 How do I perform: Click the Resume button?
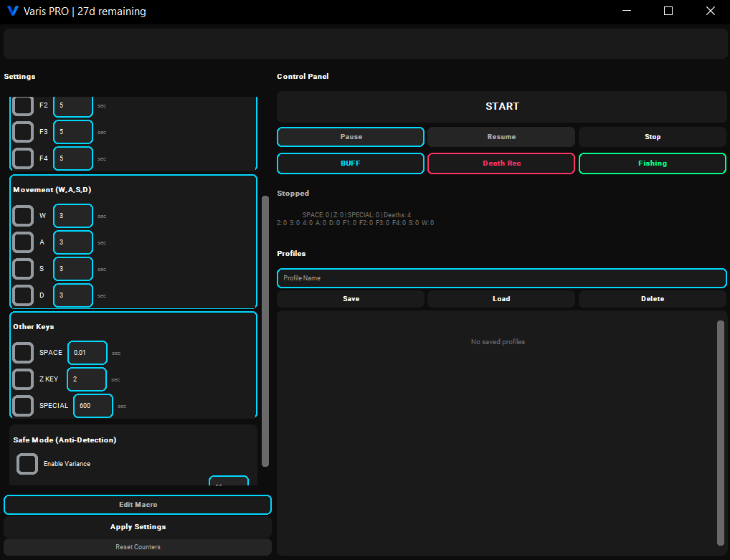(501, 137)
